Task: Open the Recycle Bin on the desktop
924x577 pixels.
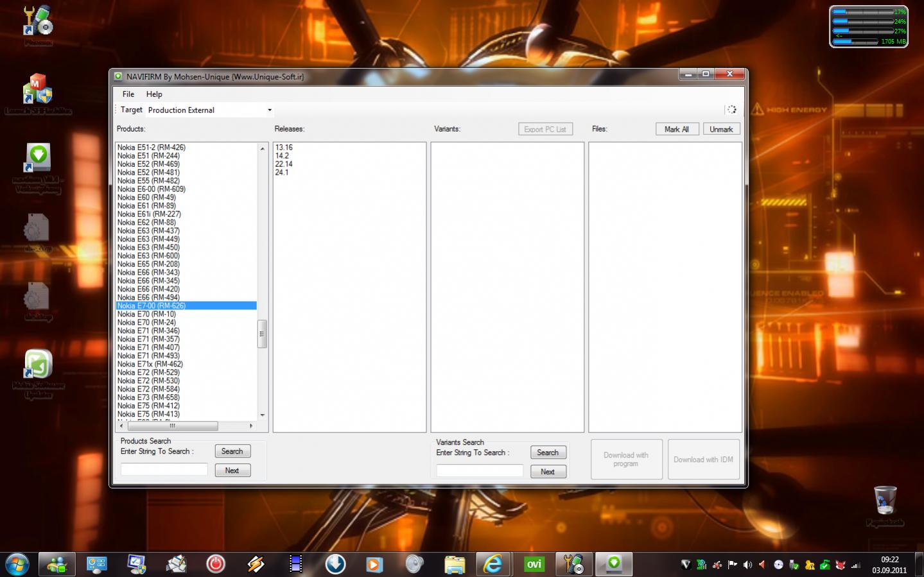Action: tap(885, 506)
